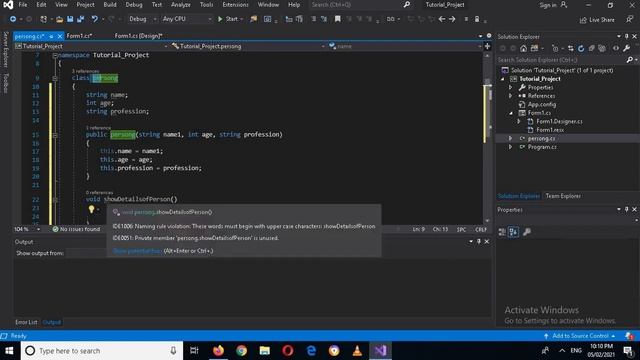Expand the Properties node in Solution Explorer
The width and height of the screenshot is (640, 360).
pyautogui.click(x=510, y=87)
